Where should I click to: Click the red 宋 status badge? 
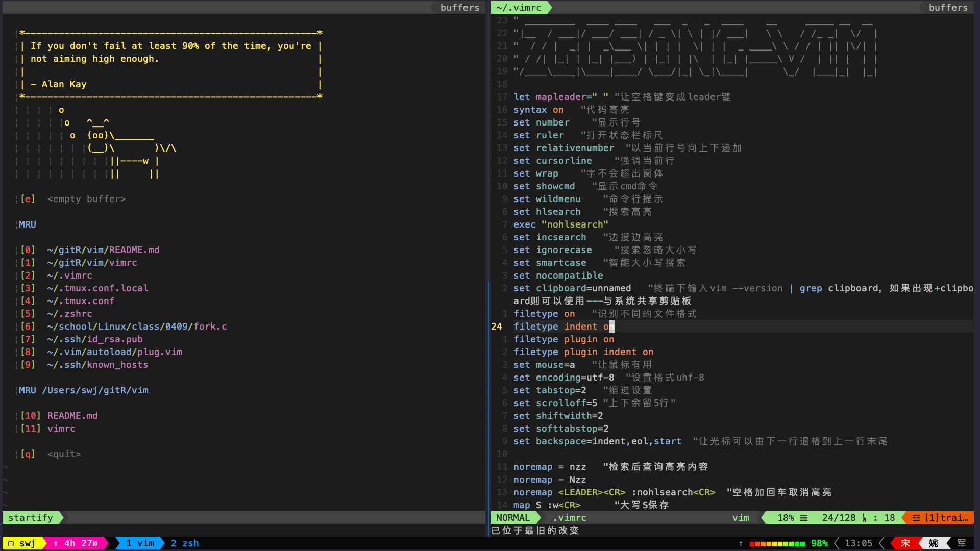(x=905, y=543)
